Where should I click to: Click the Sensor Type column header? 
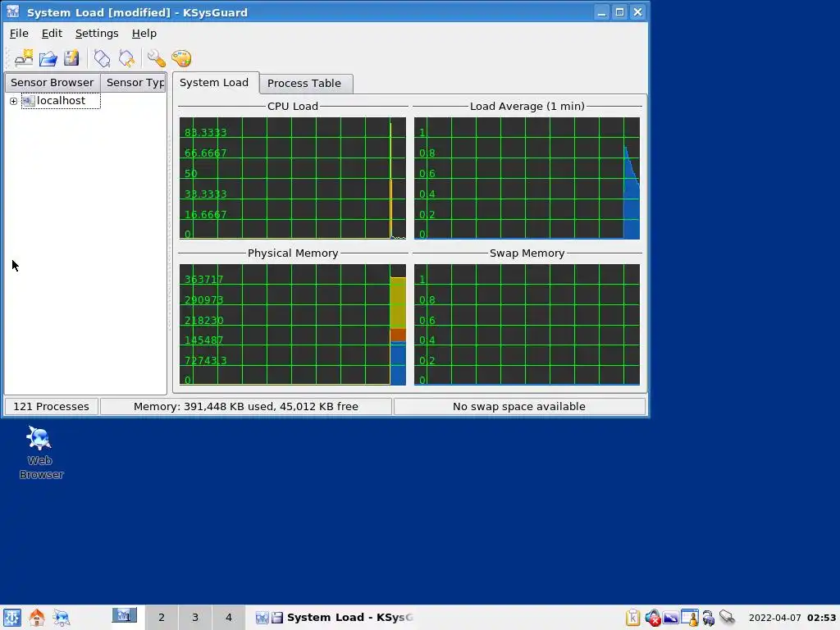coord(134,83)
